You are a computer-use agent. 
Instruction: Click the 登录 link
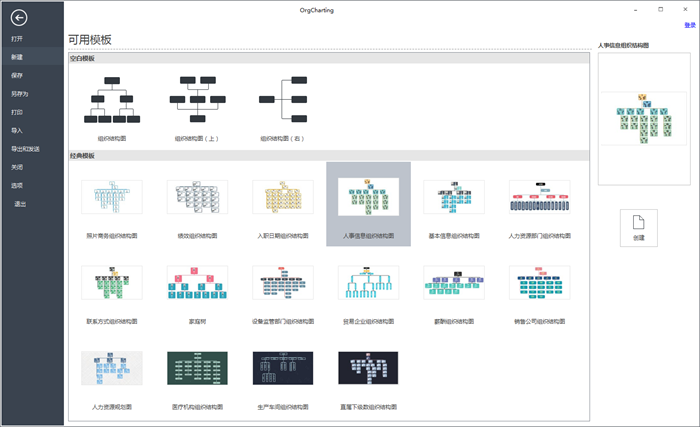pos(689,25)
